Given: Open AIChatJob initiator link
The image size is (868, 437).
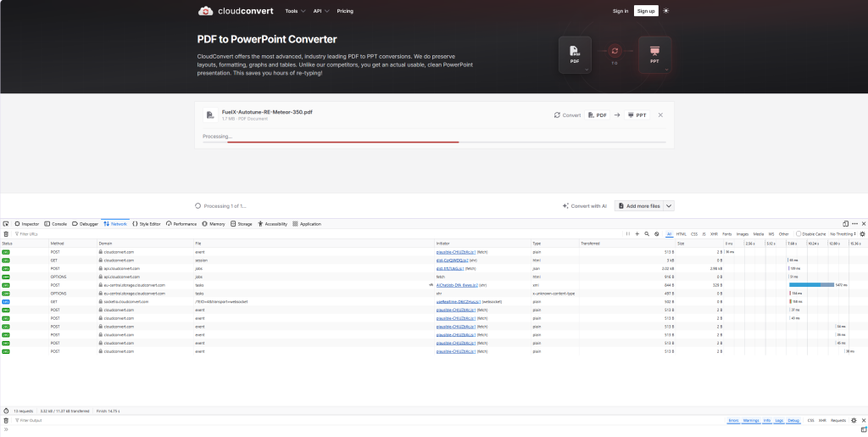Looking at the screenshot, I should coord(457,285).
